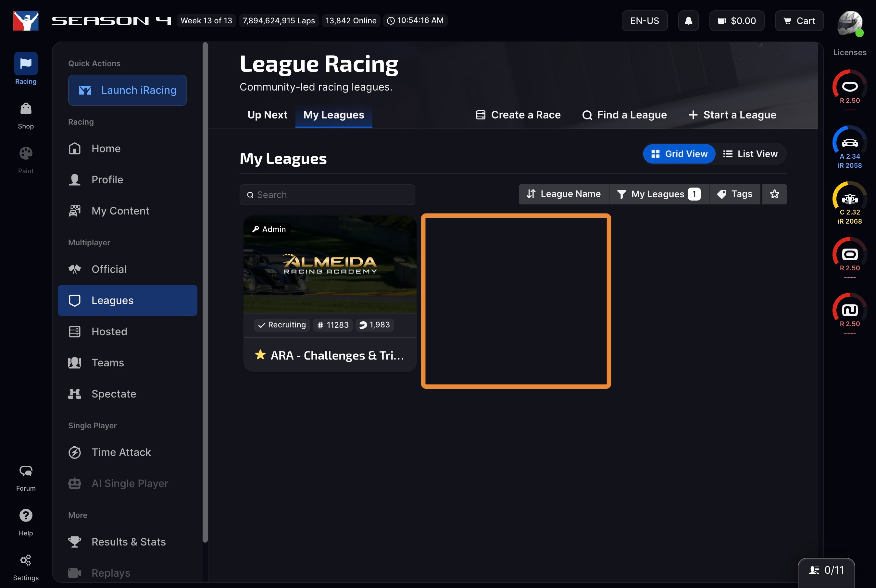Click the league search field

click(327, 195)
